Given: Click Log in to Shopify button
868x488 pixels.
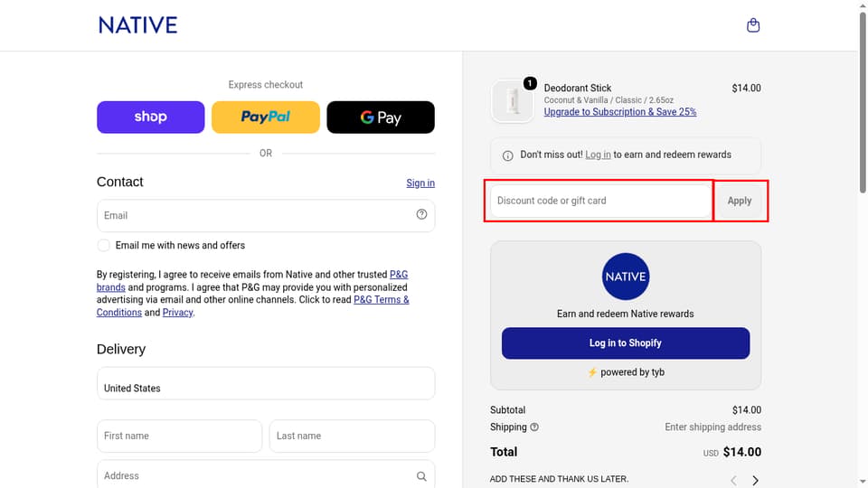Looking at the screenshot, I should pos(626,343).
